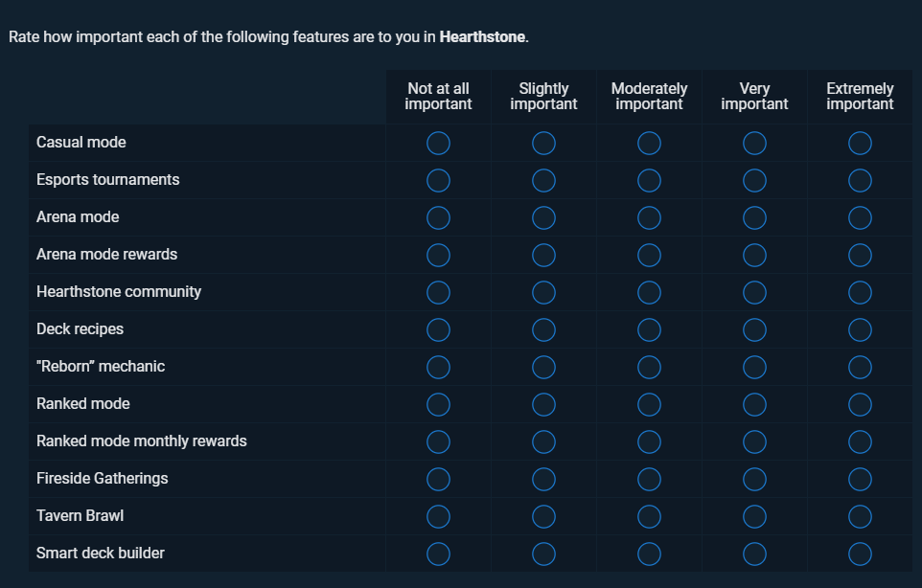This screenshot has width=922, height=588.
Task: Mark "Reborn" mechanic as Extremely important
Action: [860, 367]
